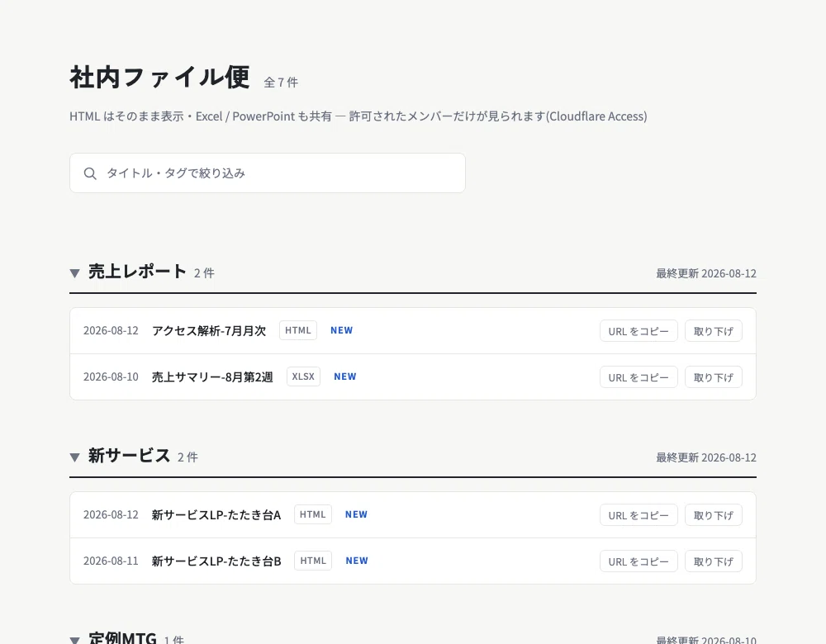Click the 2 件 count beside 新サービス
The width and height of the screenshot is (826, 644).
pos(188,457)
